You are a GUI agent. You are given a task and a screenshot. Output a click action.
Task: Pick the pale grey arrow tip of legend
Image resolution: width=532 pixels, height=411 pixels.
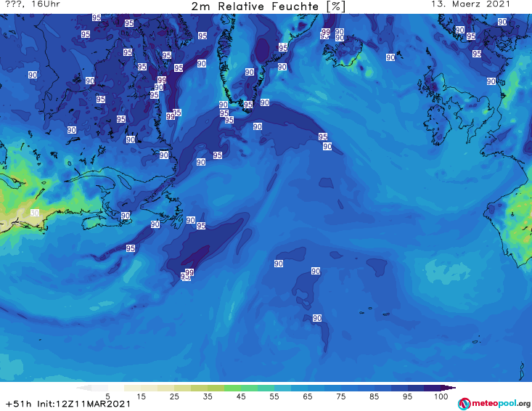click(83, 388)
